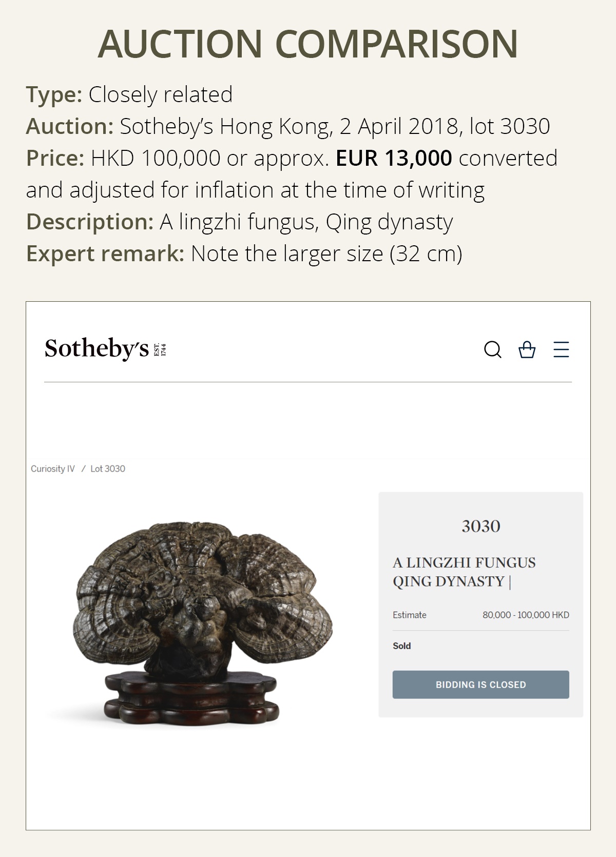Click the Sold status label

(402, 646)
